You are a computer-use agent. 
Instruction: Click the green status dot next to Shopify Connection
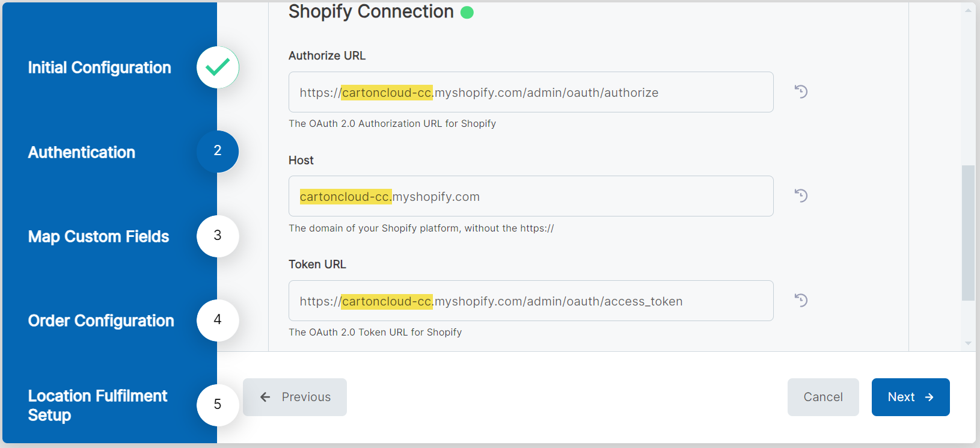click(468, 12)
